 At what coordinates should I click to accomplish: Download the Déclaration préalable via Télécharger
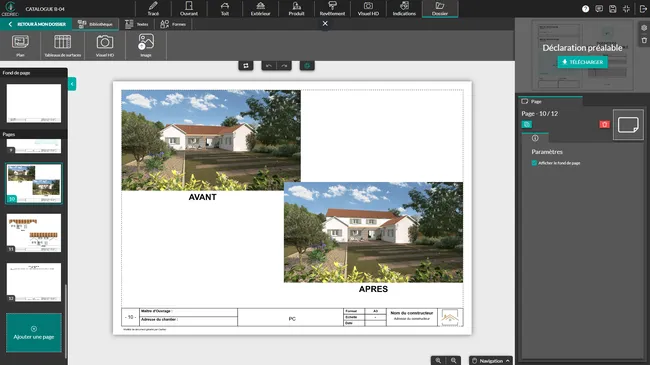pyautogui.click(x=582, y=62)
